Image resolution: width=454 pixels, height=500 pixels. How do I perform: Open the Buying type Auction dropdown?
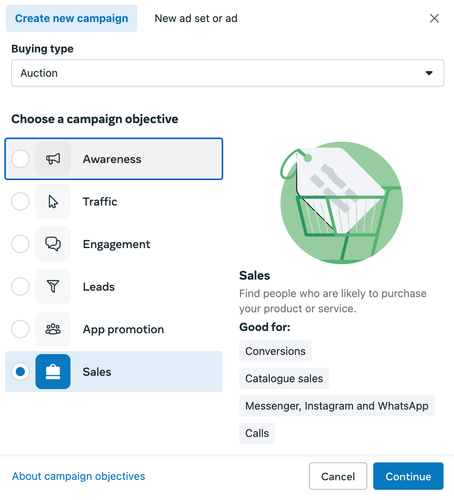[228, 73]
